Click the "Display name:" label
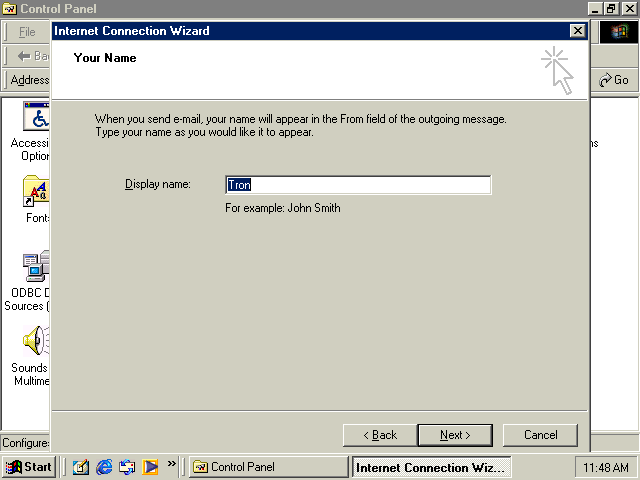This screenshot has height=480, width=640. tap(158, 184)
